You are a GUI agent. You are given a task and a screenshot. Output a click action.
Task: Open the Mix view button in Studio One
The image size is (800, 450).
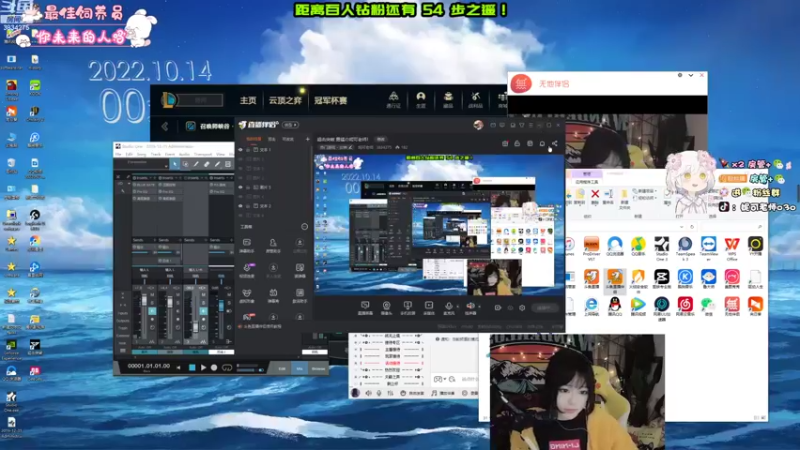[x=299, y=368]
